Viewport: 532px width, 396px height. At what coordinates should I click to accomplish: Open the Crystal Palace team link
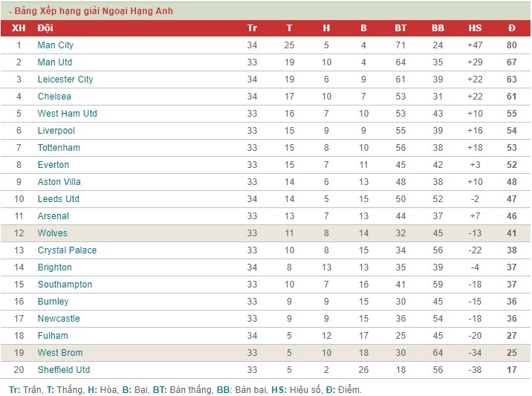[67, 250]
